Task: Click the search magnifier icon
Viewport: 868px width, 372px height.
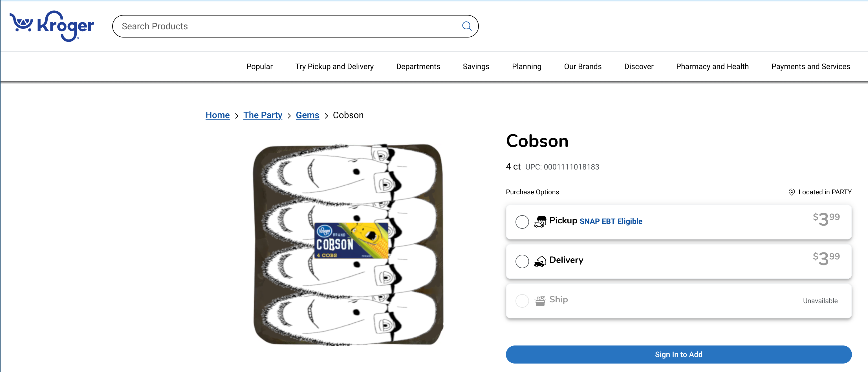Action: coord(466,26)
